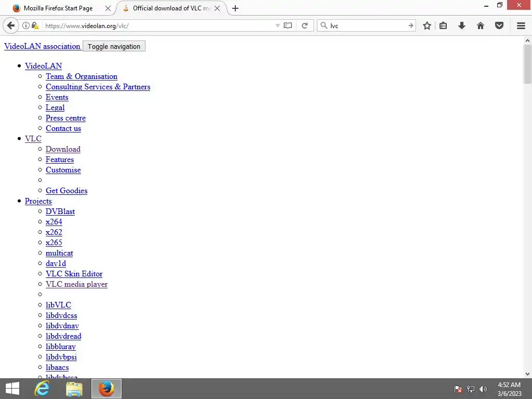The width and height of the screenshot is (532, 399).
Task: Open the Projects section link
Action: [38, 201]
